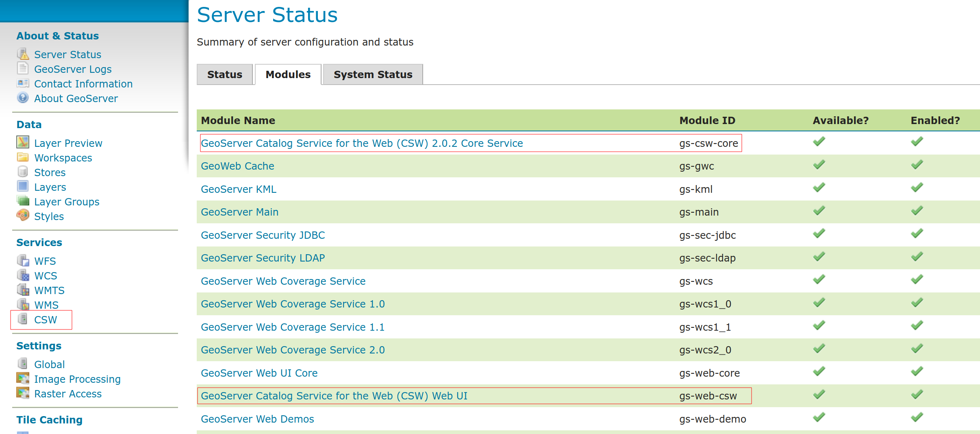This screenshot has height=434, width=980.
Task: Open the System Status tab
Action: point(373,74)
